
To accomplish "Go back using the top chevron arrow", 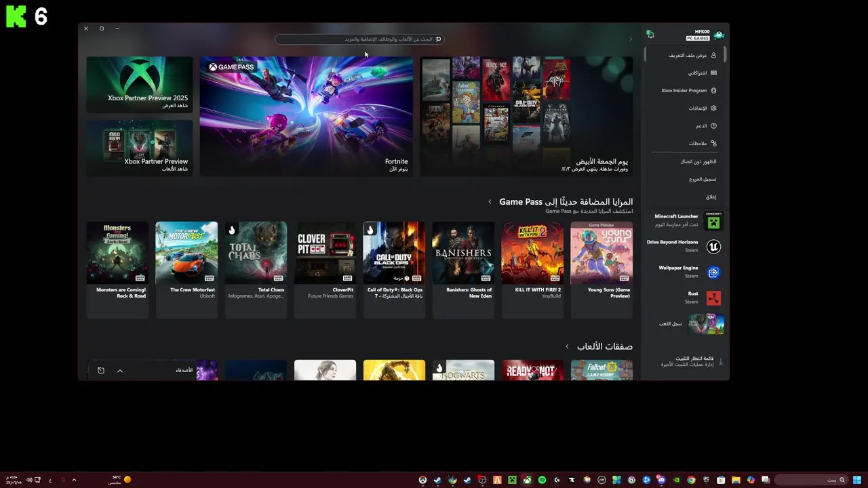I will pyautogui.click(x=631, y=39).
